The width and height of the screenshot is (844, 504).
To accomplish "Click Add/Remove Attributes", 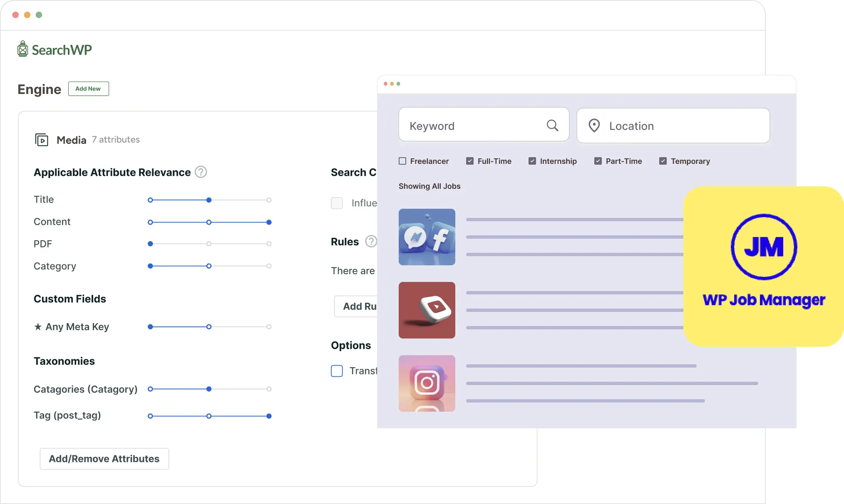I will point(104,459).
